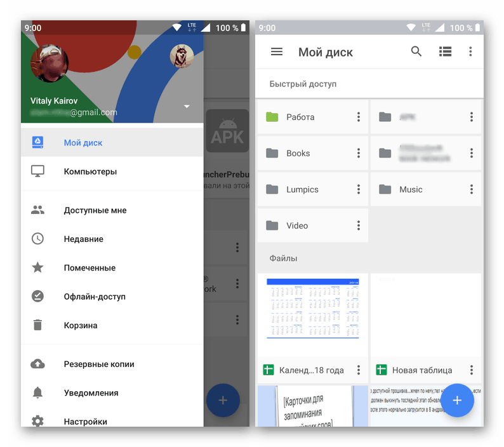Open the Новая таблица blank thumbnail
The image size is (504, 447).
[x=425, y=314]
